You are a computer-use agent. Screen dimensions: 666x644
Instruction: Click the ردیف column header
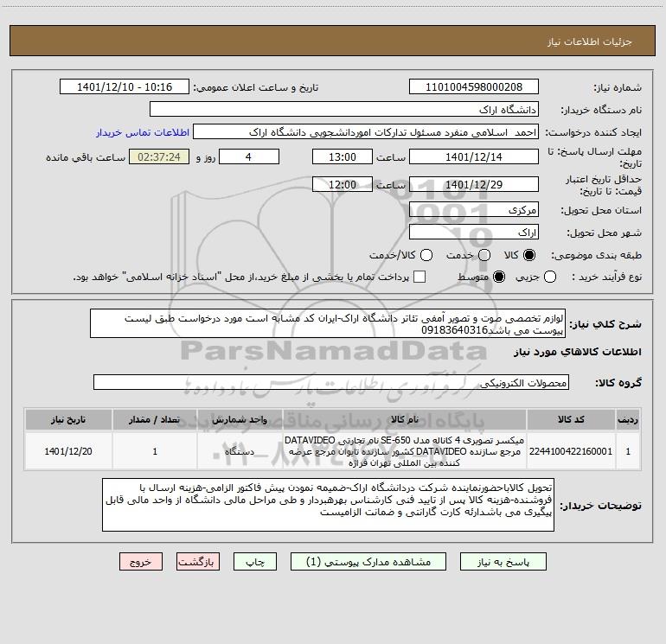628,419
